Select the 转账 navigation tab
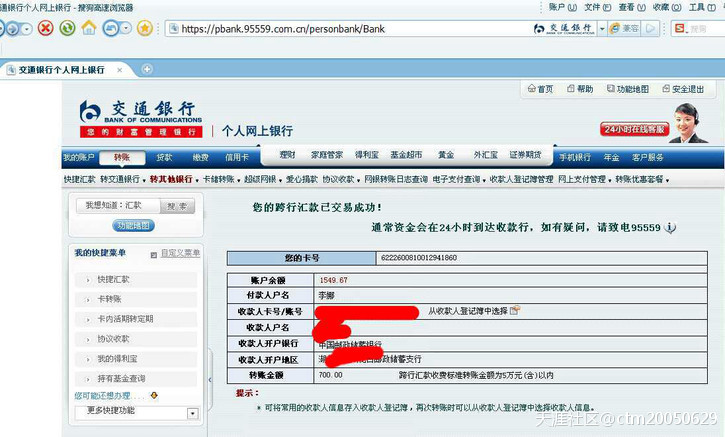 tap(122, 157)
